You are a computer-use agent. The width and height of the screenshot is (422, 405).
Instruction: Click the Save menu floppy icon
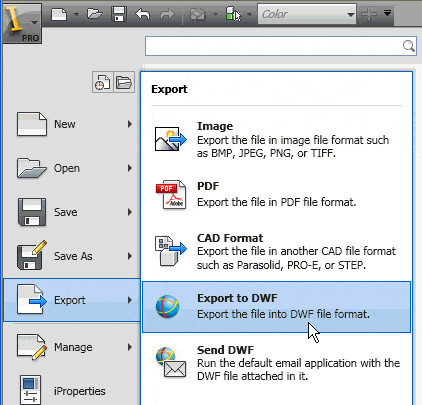point(32,212)
